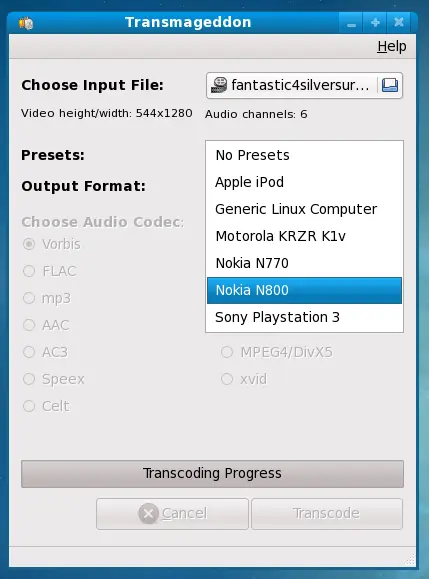This screenshot has height=579, width=429.
Task: Click the Transcoding Progress bar
Action: pyautogui.click(x=212, y=474)
